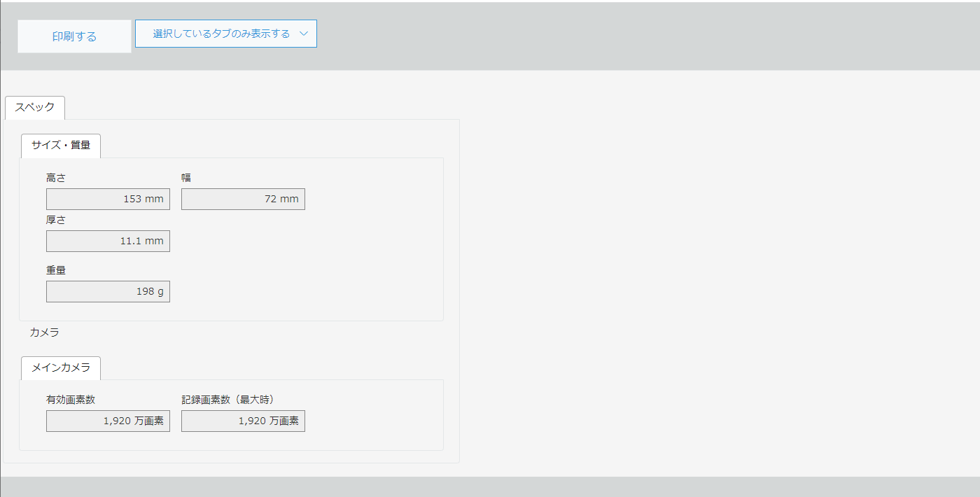Viewport: 980px width, 497px height.
Task: Switch to the サイズ・質量 tab
Action: pos(60,146)
